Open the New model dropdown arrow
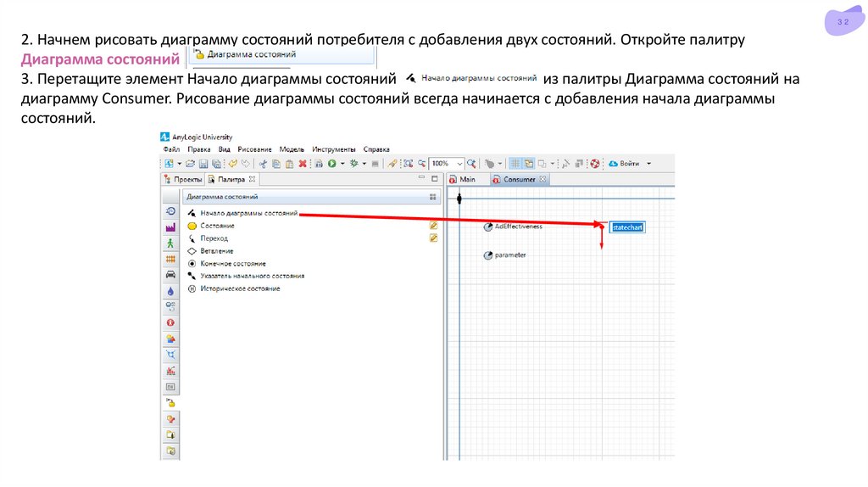Viewport: 868px width, 487px height. point(180,164)
